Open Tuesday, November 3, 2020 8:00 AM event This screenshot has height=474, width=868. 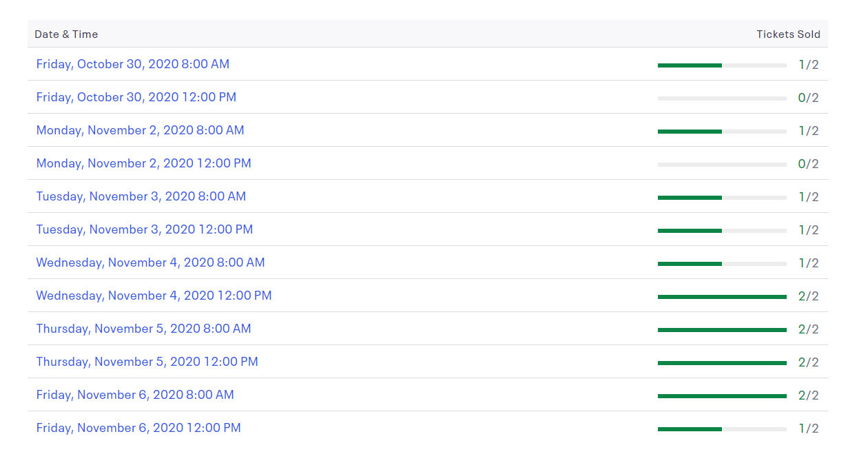(x=141, y=196)
